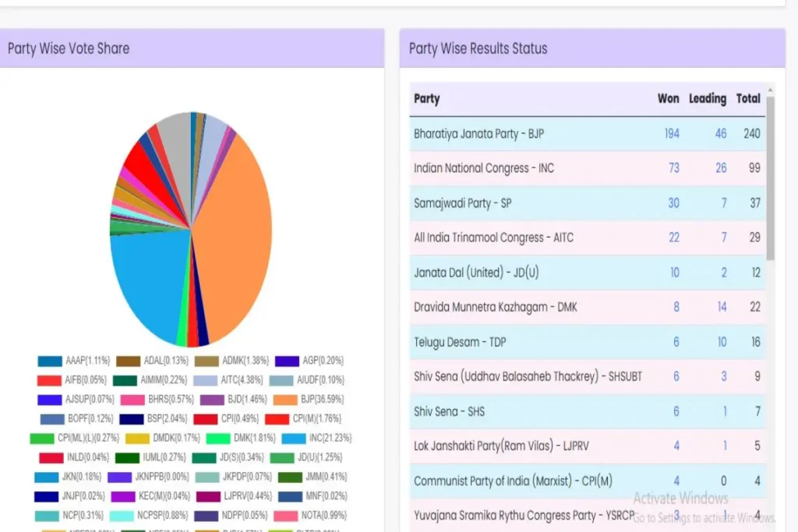Open Indian National Congress won count 73
The width and height of the screenshot is (798, 532).
pyautogui.click(x=674, y=168)
